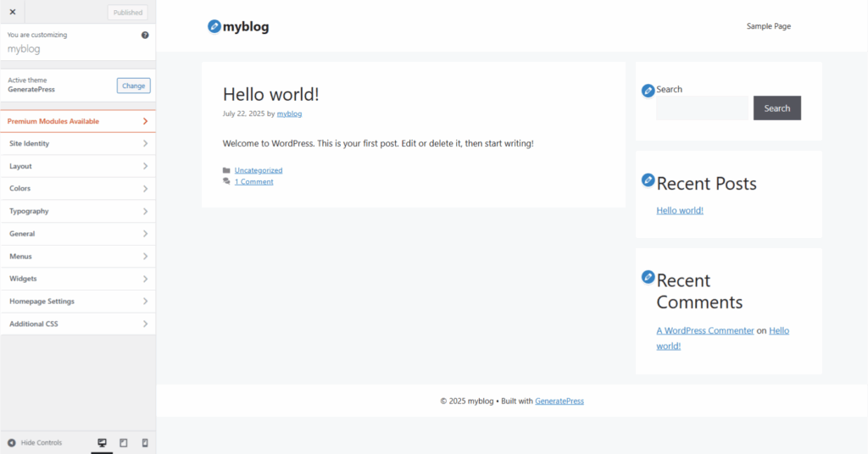
Task: Click the Recent Posts widget heading
Action: [706, 184]
